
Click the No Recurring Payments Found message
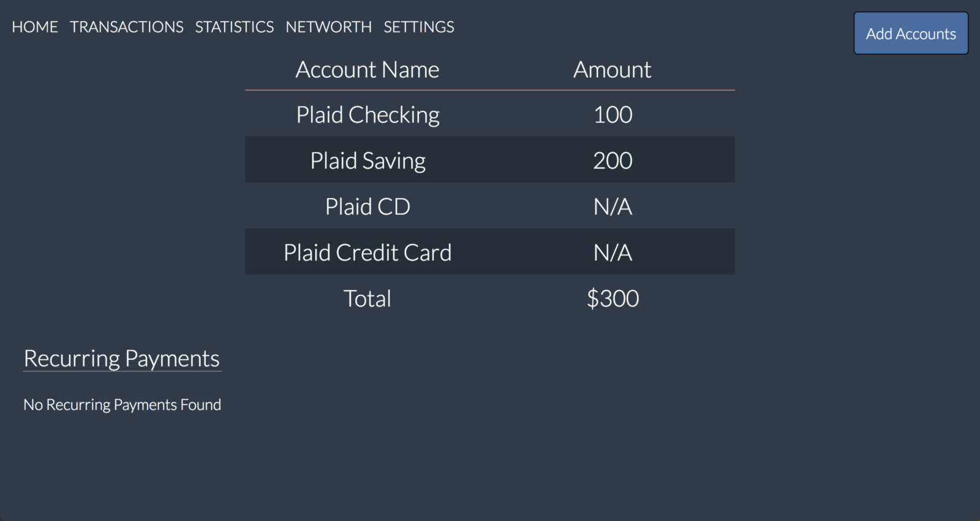tap(122, 405)
